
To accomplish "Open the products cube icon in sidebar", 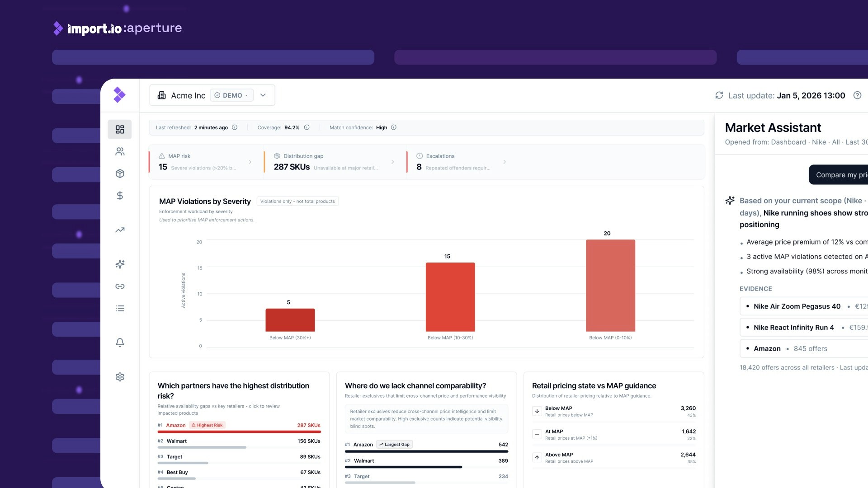I will tap(120, 174).
